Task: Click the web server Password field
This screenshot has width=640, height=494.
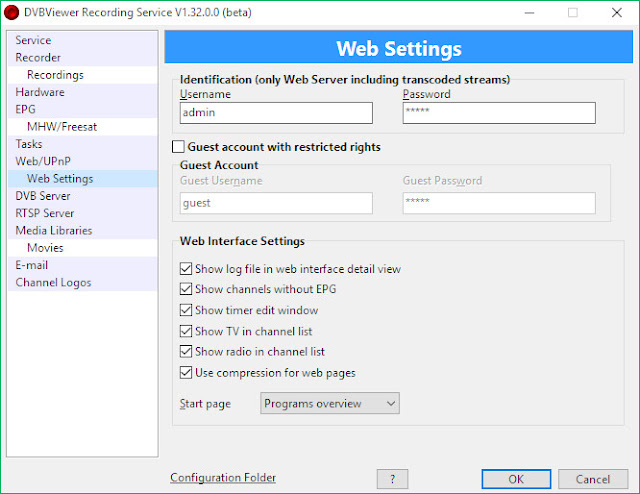Action: [499, 113]
